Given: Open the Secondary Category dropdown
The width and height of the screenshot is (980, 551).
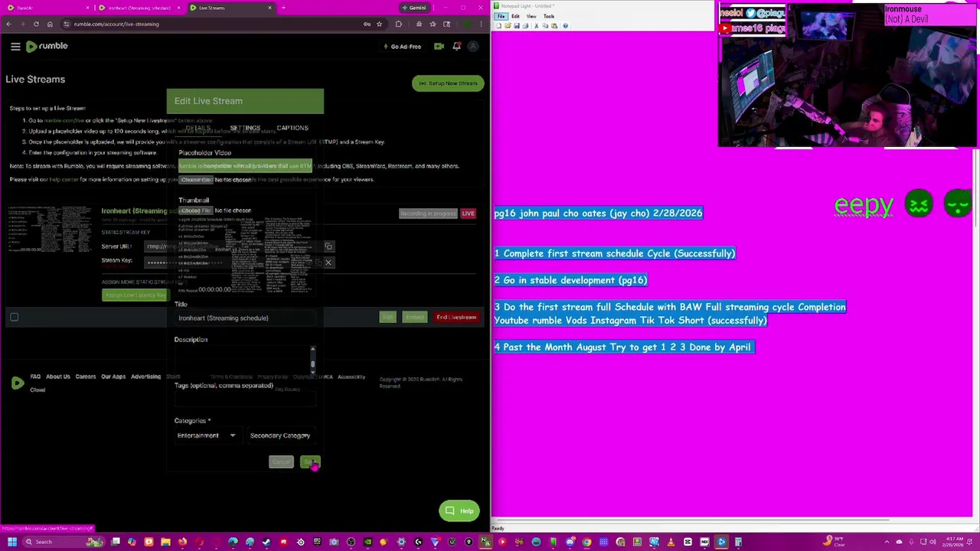Looking at the screenshot, I should tap(280, 435).
